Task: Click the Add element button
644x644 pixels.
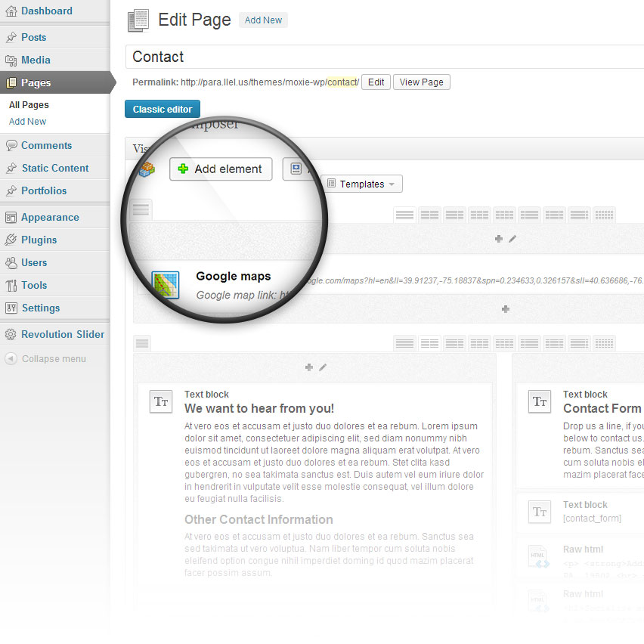Action: pos(220,169)
